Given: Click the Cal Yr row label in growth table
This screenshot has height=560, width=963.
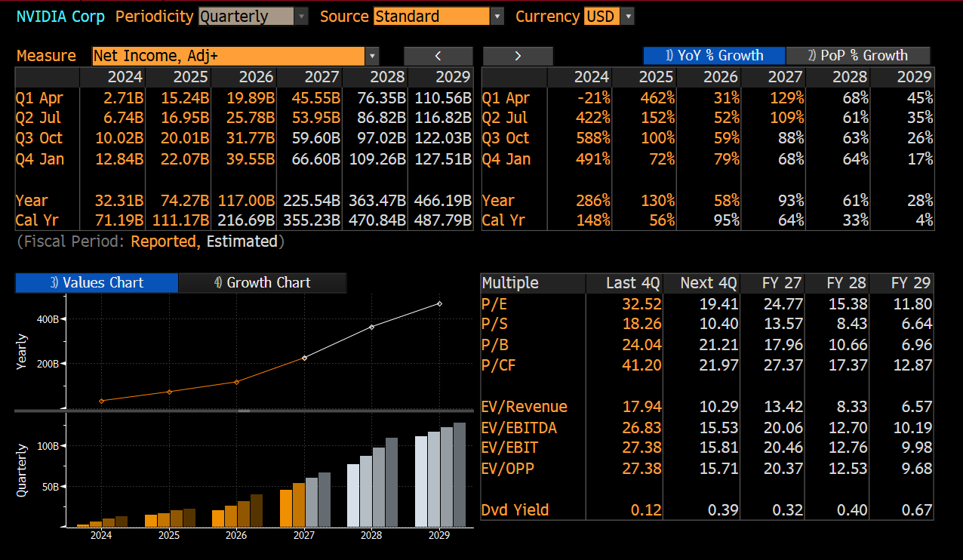Looking at the screenshot, I should coord(504,220).
